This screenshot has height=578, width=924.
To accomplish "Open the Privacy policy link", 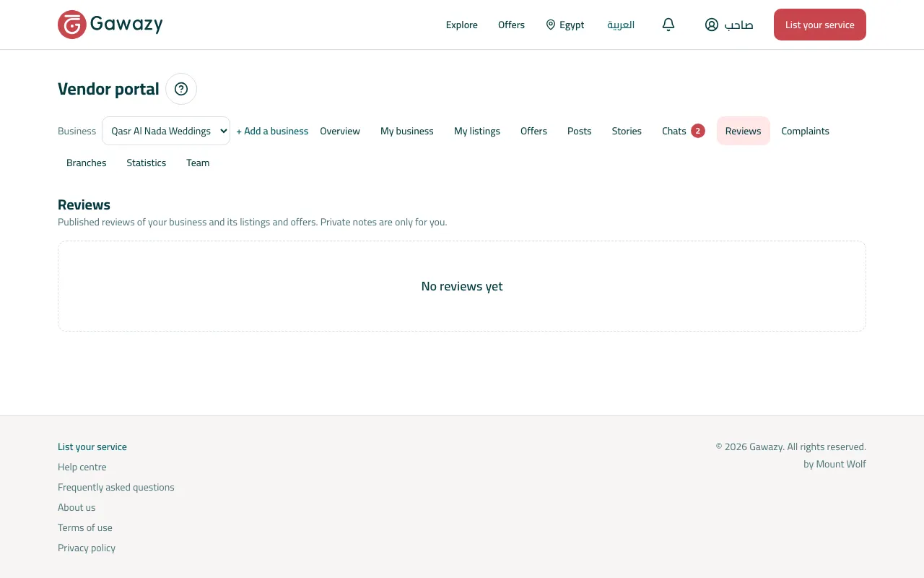I will point(87,548).
